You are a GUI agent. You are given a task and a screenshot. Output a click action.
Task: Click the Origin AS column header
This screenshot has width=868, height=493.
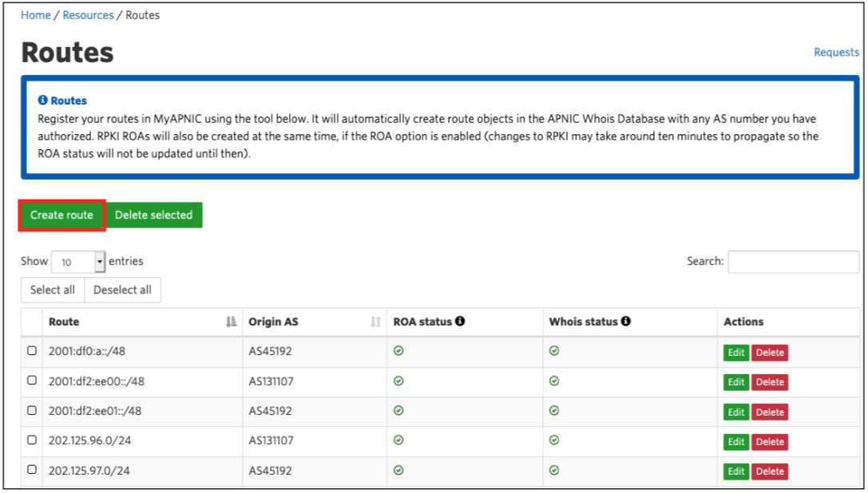(x=315, y=322)
